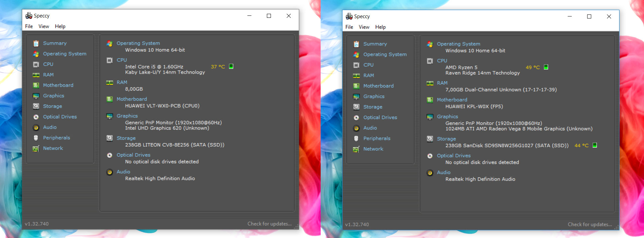Click "Check for updates..." in left Speccy window

tap(269, 224)
